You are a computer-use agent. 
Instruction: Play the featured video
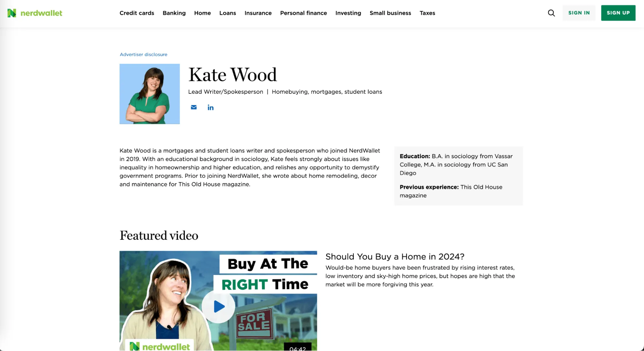point(218,307)
